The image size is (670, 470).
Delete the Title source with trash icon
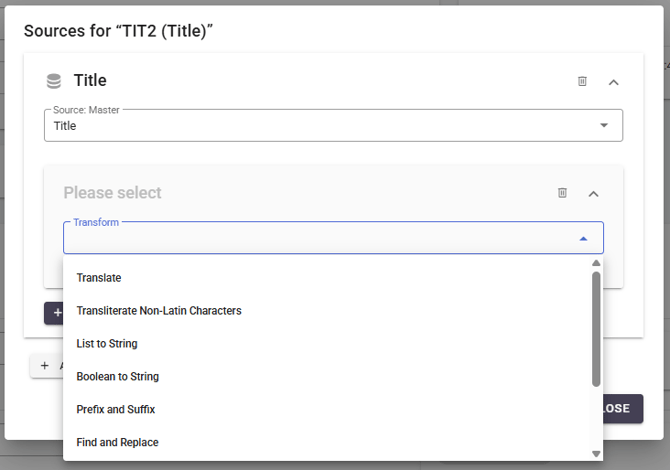tap(582, 81)
